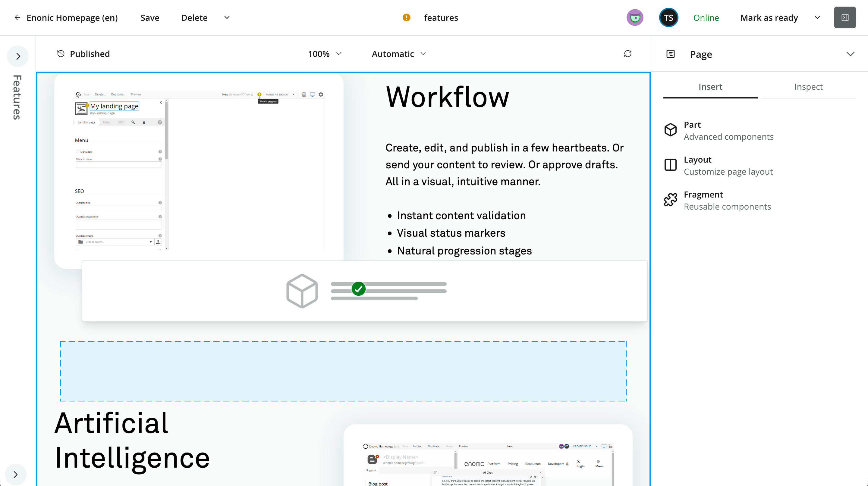
Task: Click the refresh preview icon
Action: 627,54
